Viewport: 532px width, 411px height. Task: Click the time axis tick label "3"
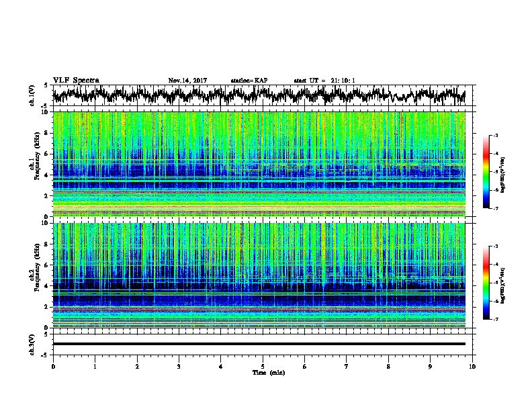pyautogui.click(x=179, y=367)
